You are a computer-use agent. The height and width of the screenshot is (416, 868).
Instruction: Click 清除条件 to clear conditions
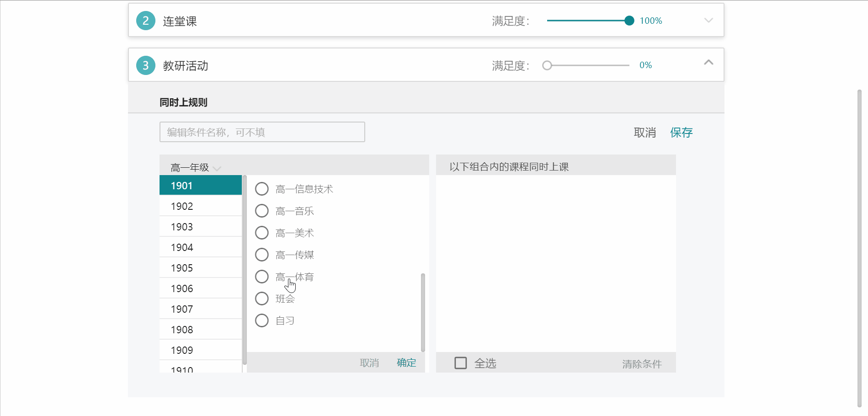(642, 364)
